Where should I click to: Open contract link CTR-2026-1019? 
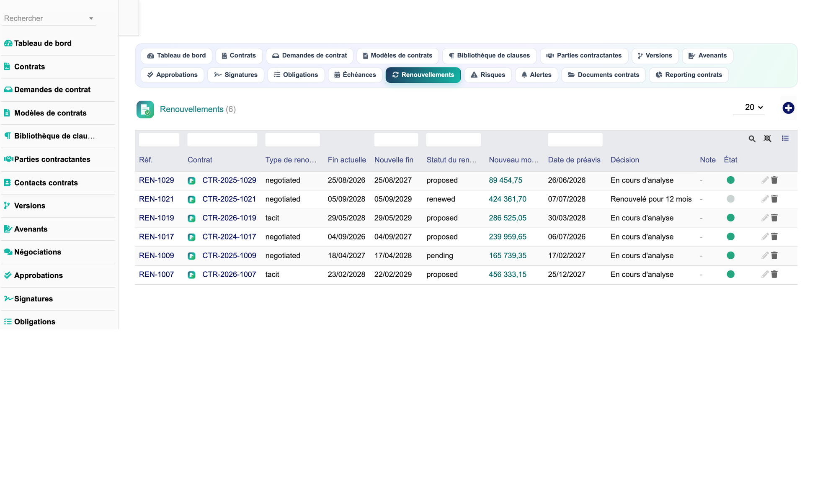click(229, 218)
